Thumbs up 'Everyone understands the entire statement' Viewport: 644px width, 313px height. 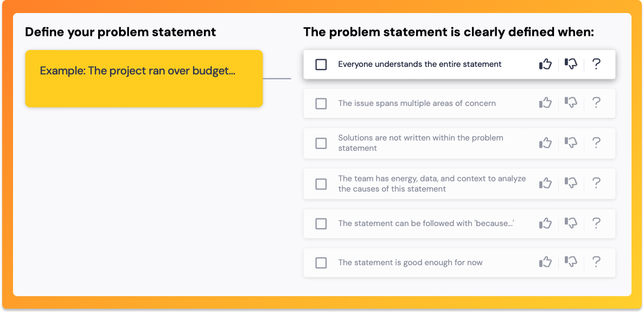pos(545,64)
